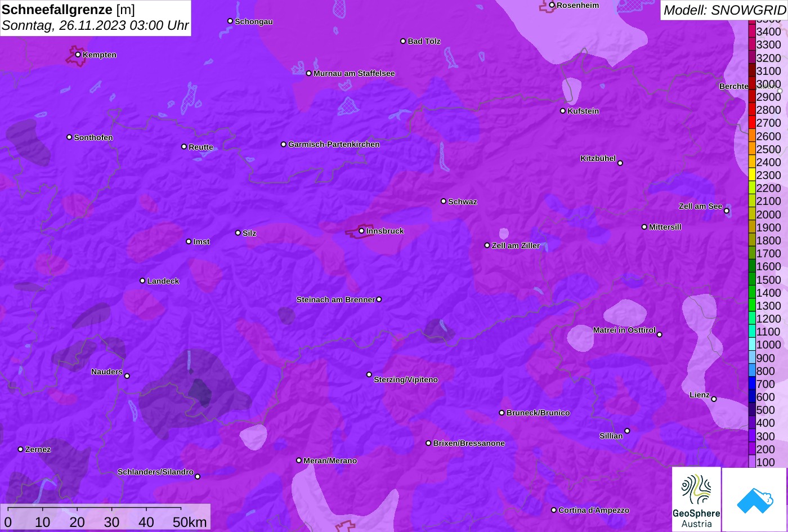Select the Nauders label
788x532 pixels.
coord(107,372)
